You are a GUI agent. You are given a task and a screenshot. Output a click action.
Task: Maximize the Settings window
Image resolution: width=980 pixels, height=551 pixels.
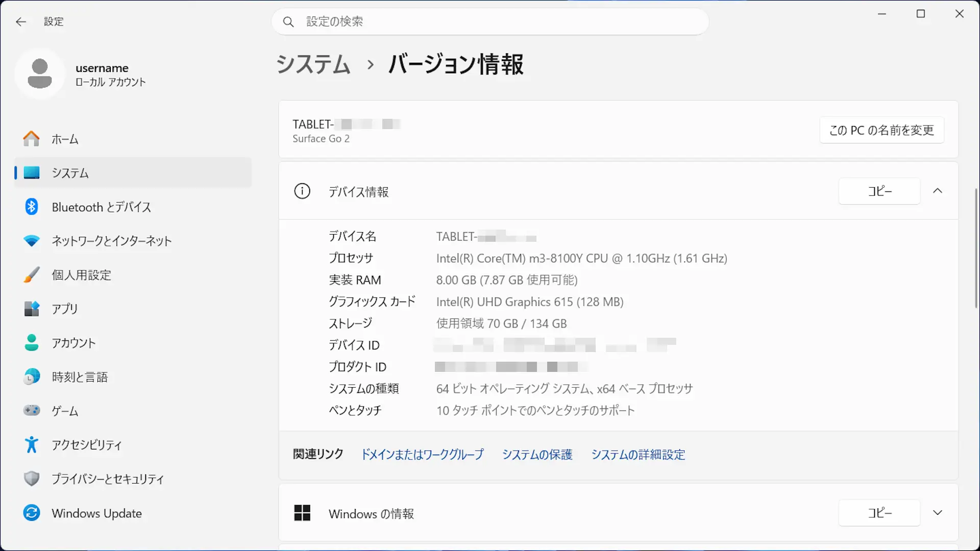[921, 14]
